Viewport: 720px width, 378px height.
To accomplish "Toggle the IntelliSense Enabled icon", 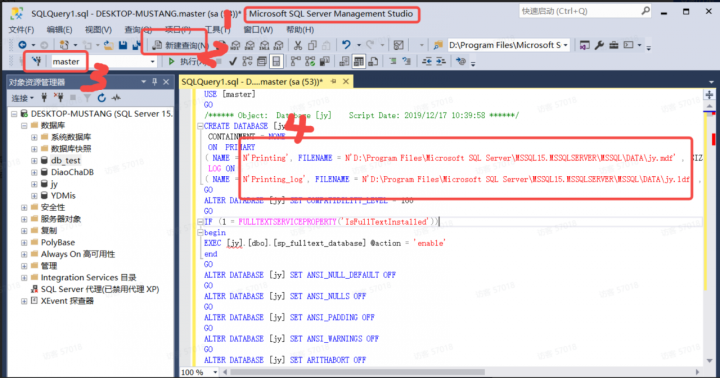I will pos(276,61).
